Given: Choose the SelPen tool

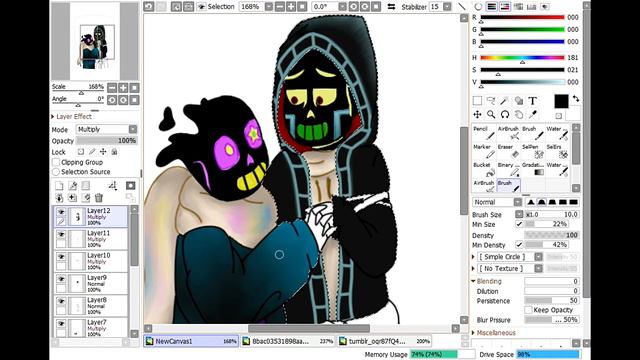Looking at the screenshot, I should (x=533, y=151).
